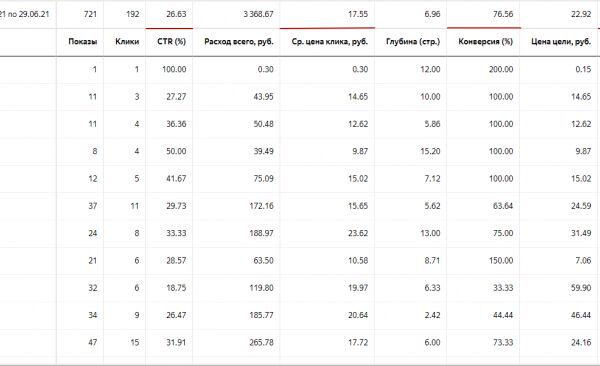Select CTR cell 36.36
The image size is (600, 366).
[176, 124]
